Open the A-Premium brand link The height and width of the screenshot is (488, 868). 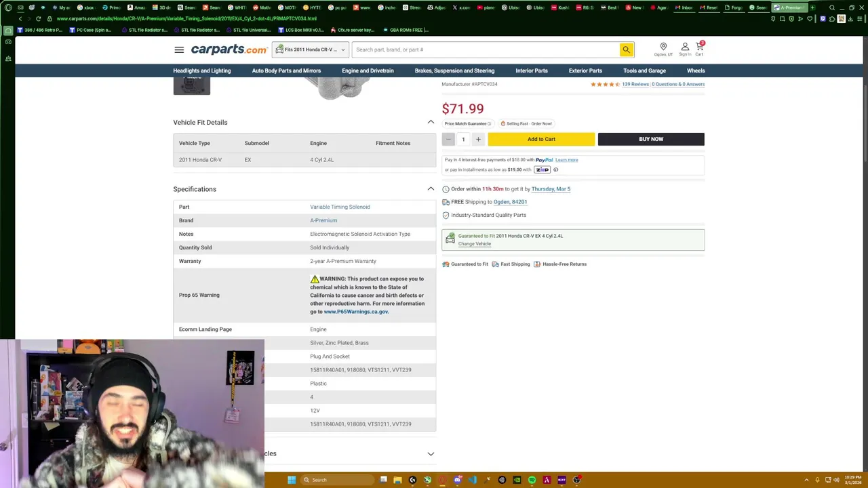323,220
